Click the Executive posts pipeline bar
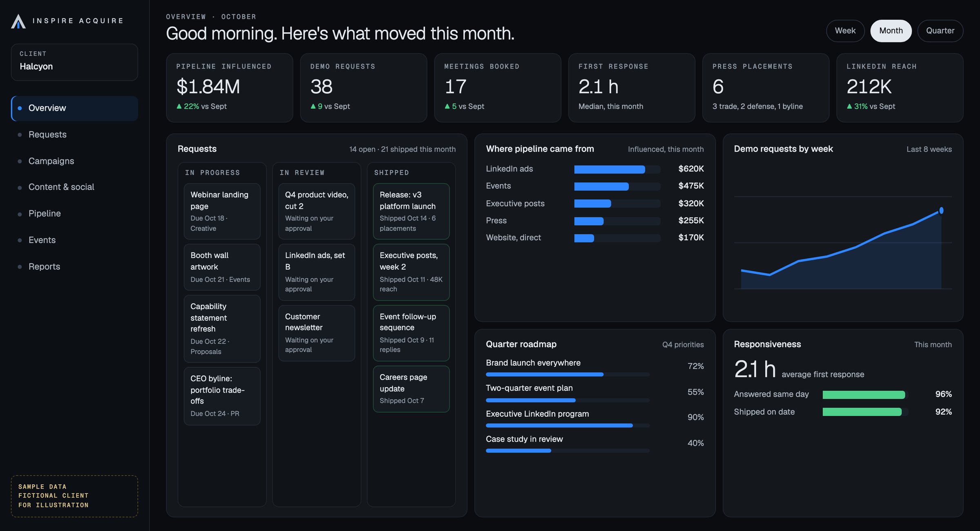This screenshot has width=980, height=531. tap(617, 203)
